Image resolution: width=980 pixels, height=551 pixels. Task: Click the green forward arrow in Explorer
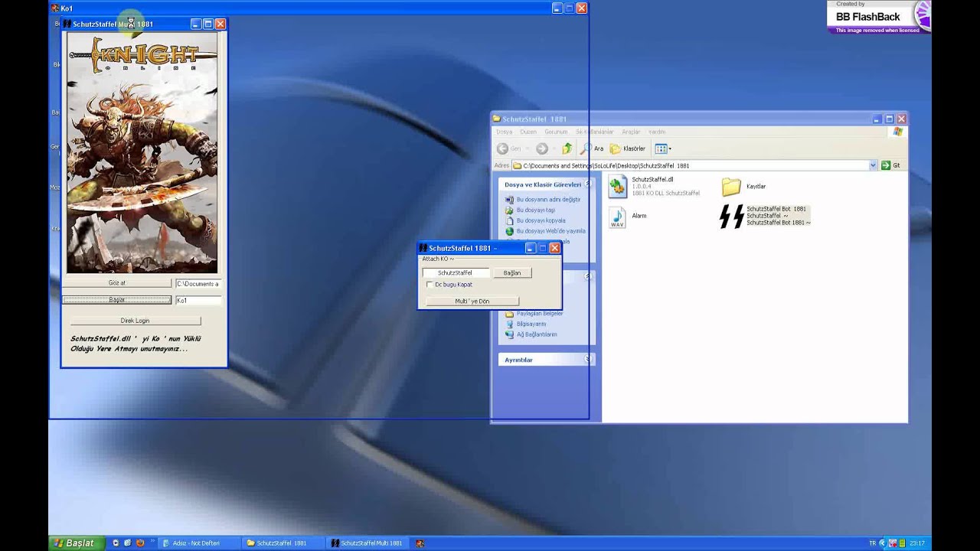point(542,148)
